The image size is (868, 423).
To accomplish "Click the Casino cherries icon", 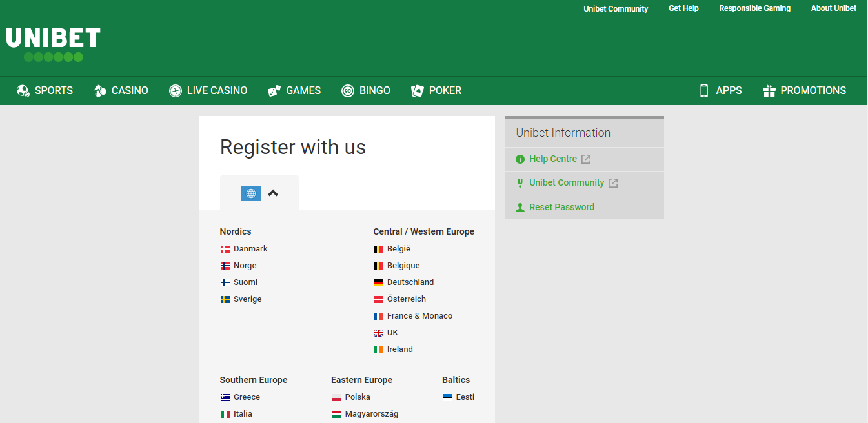I will tap(100, 91).
